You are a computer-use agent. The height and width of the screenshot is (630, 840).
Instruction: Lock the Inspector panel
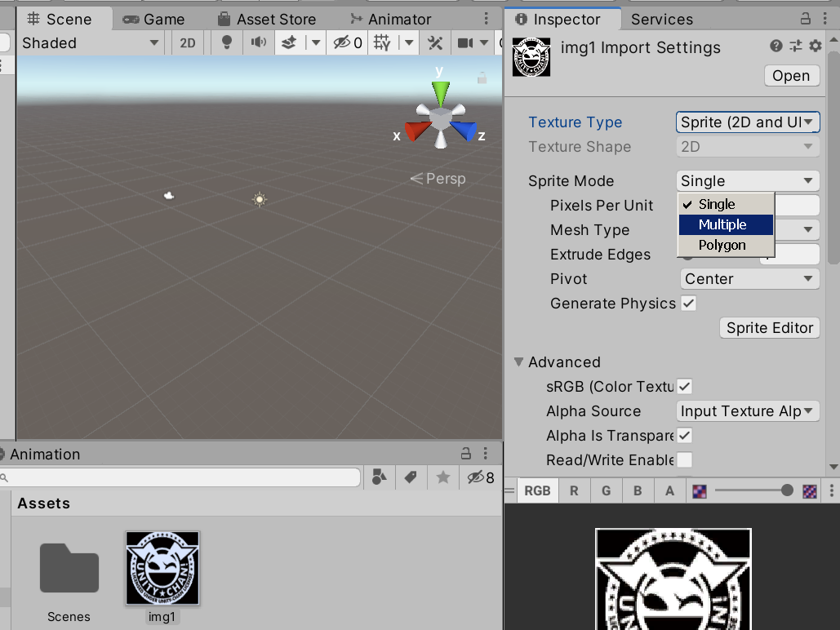[805, 19]
